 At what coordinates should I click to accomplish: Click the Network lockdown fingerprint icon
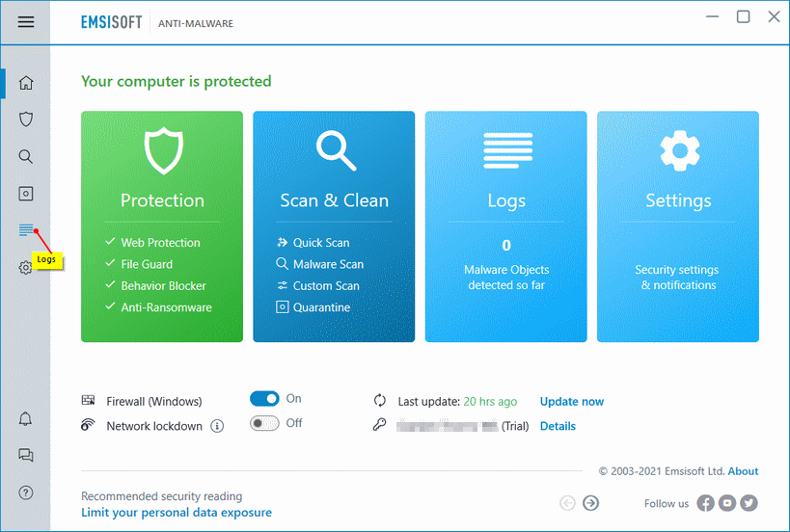point(88,425)
